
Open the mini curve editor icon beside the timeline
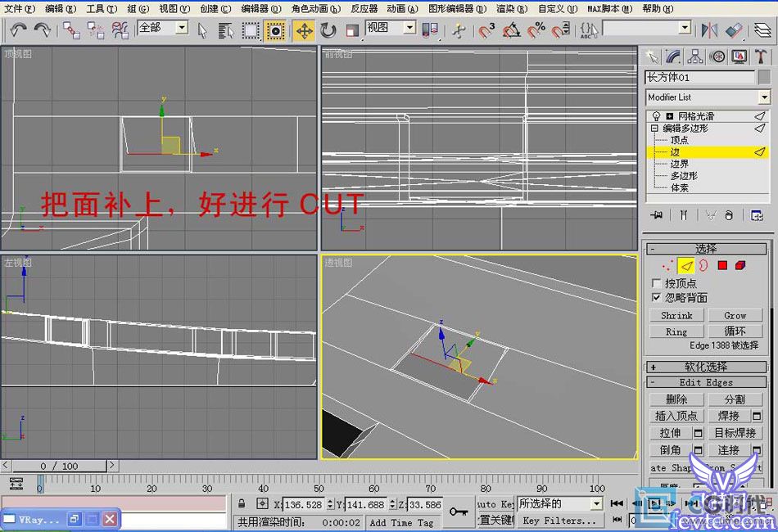[16, 484]
